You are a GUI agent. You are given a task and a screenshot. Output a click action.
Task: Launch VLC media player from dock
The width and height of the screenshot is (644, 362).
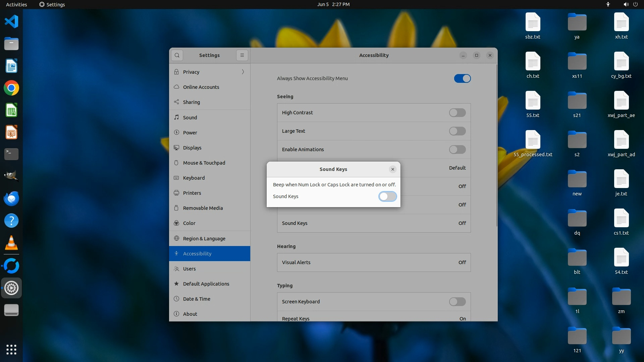11,243
